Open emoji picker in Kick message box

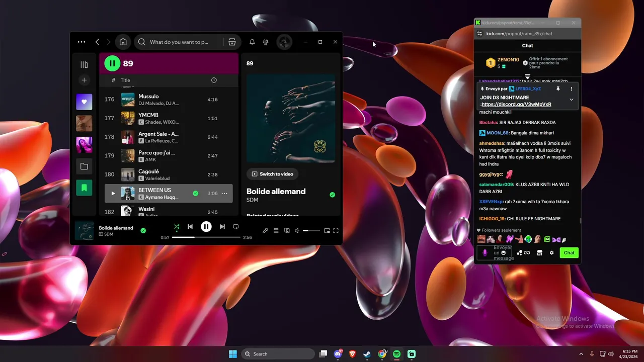coord(504,252)
